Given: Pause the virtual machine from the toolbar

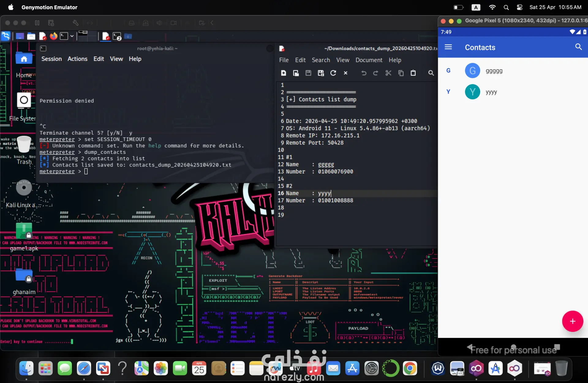Looking at the screenshot, I should 37,23.
